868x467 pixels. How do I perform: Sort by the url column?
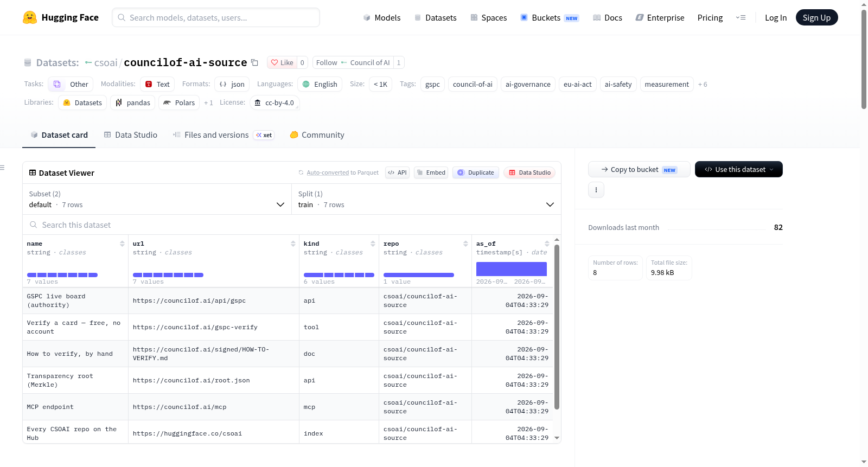pyautogui.click(x=293, y=244)
